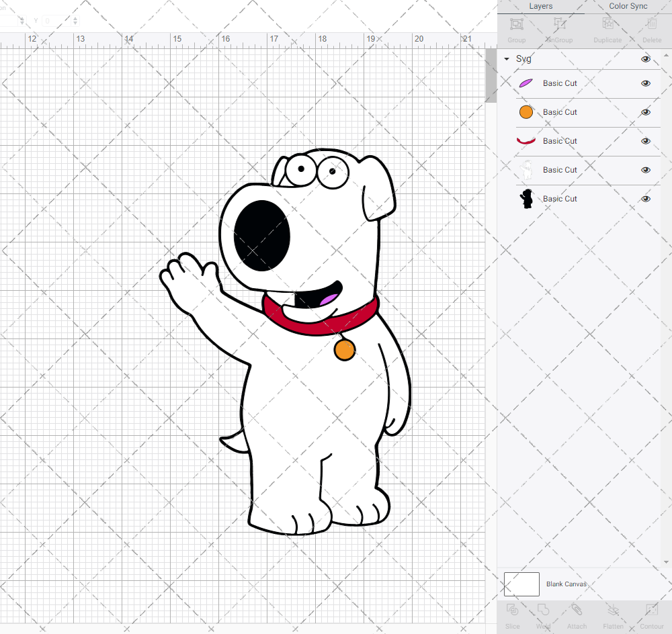Hide the purple tongue Basic Cut layer
672x634 pixels.
pyautogui.click(x=645, y=83)
